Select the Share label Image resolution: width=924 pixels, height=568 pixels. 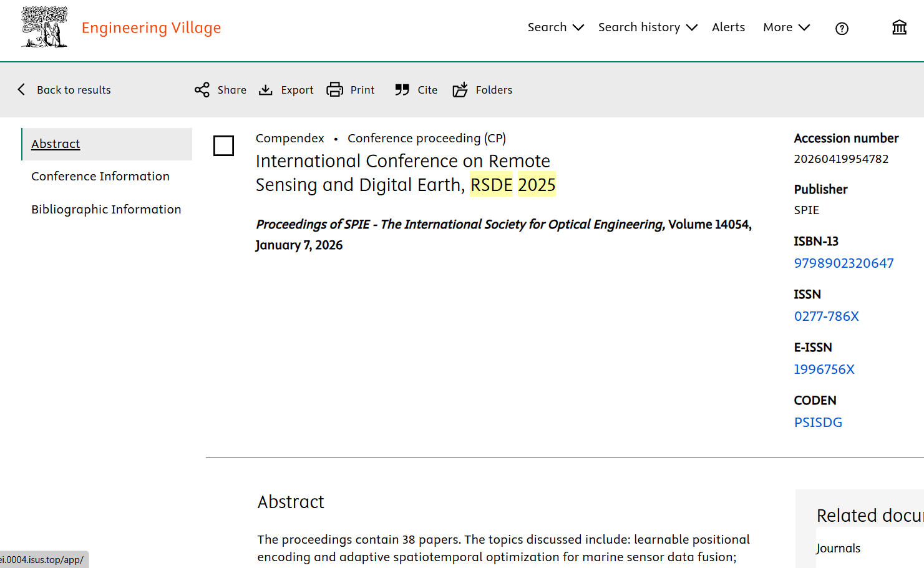point(232,90)
